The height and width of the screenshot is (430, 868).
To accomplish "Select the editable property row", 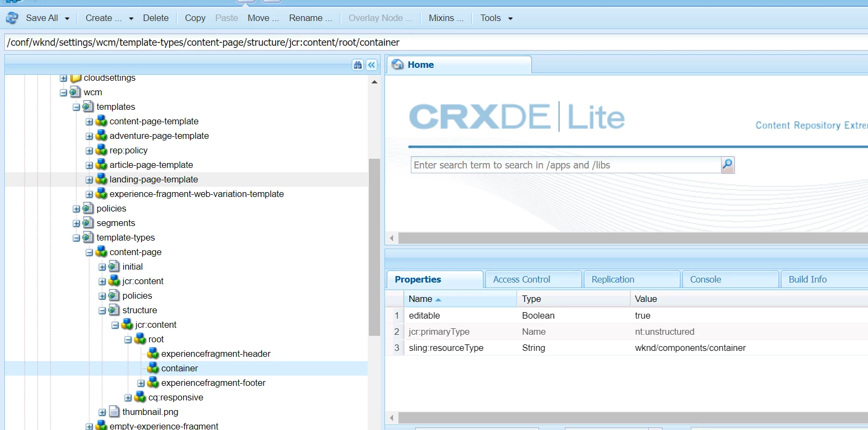I will pos(627,315).
